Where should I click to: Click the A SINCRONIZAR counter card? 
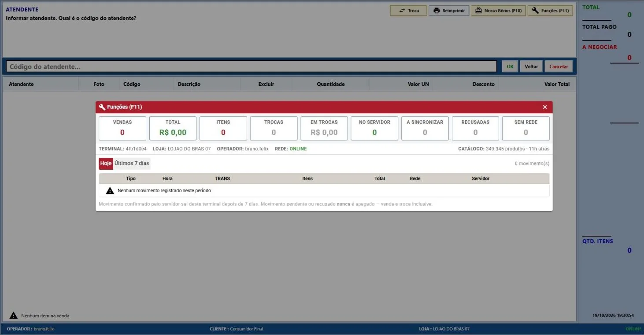[x=425, y=128]
